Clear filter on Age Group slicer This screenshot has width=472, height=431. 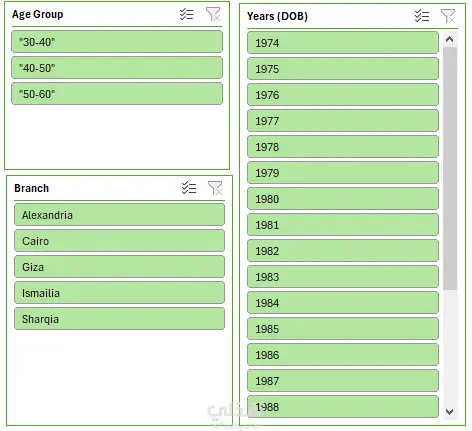pyautogui.click(x=213, y=14)
